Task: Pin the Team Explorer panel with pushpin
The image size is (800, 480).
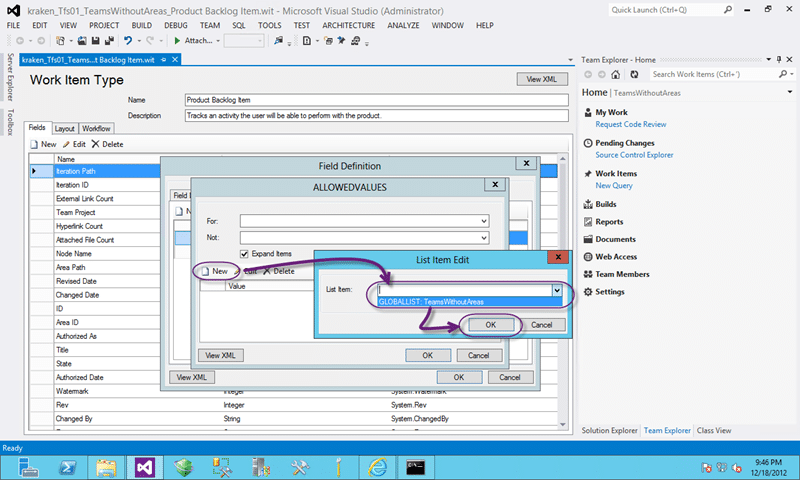Action: [x=779, y=60]
